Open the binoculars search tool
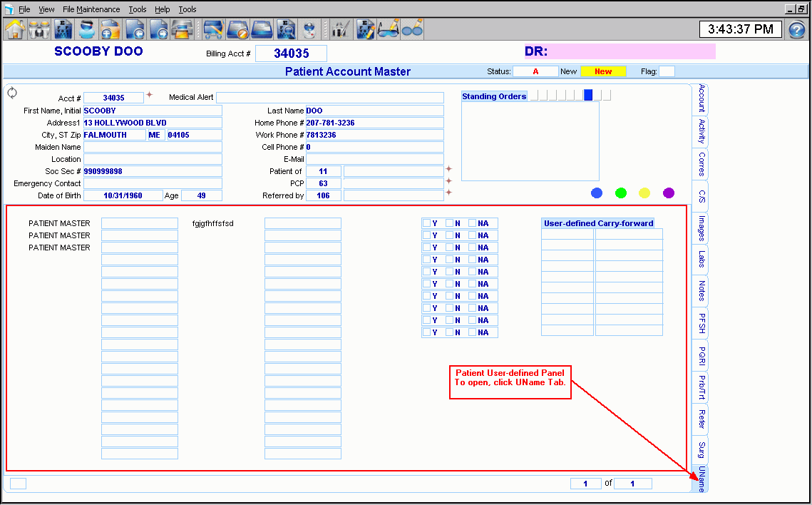Viewport: 812px width, 505px height. 38,29
